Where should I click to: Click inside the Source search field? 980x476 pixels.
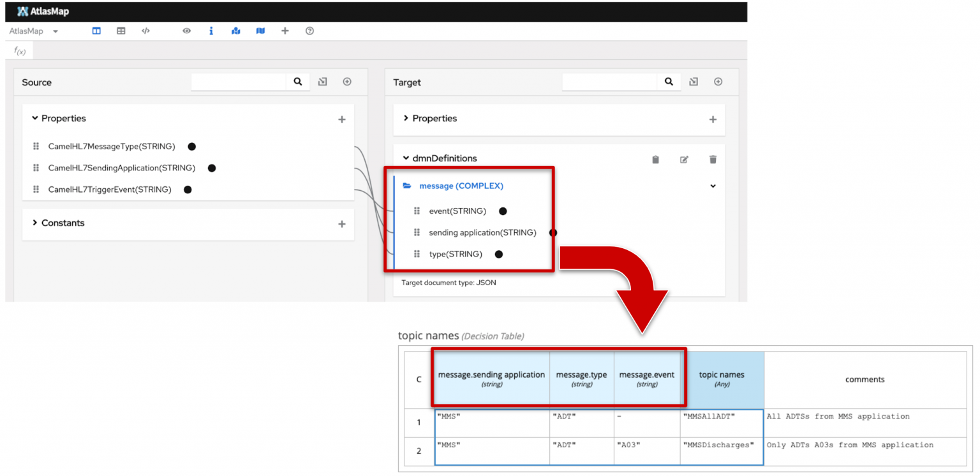pyautogui.click(x=238, y=82)
